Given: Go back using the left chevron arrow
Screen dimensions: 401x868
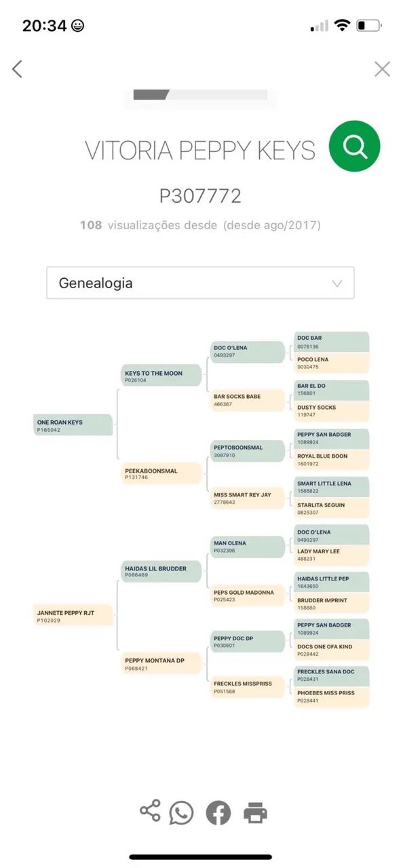Looking at the screenshot, I should [x=18, y=68].
